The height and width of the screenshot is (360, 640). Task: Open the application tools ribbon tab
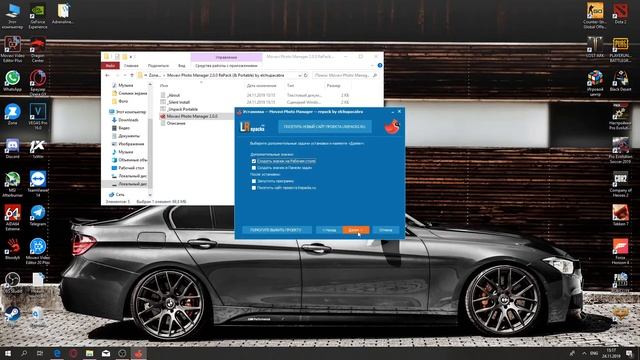pos(226,66)
